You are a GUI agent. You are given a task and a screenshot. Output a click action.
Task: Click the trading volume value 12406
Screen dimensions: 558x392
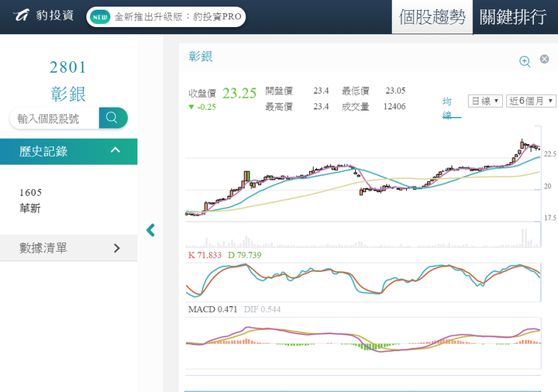tap(394, 106)
